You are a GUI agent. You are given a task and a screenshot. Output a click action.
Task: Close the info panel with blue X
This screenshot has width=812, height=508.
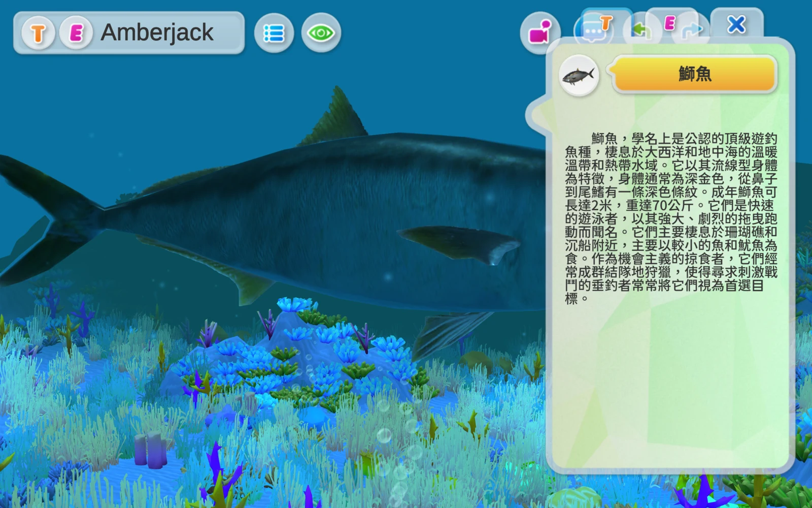click(x=736, y=24)
